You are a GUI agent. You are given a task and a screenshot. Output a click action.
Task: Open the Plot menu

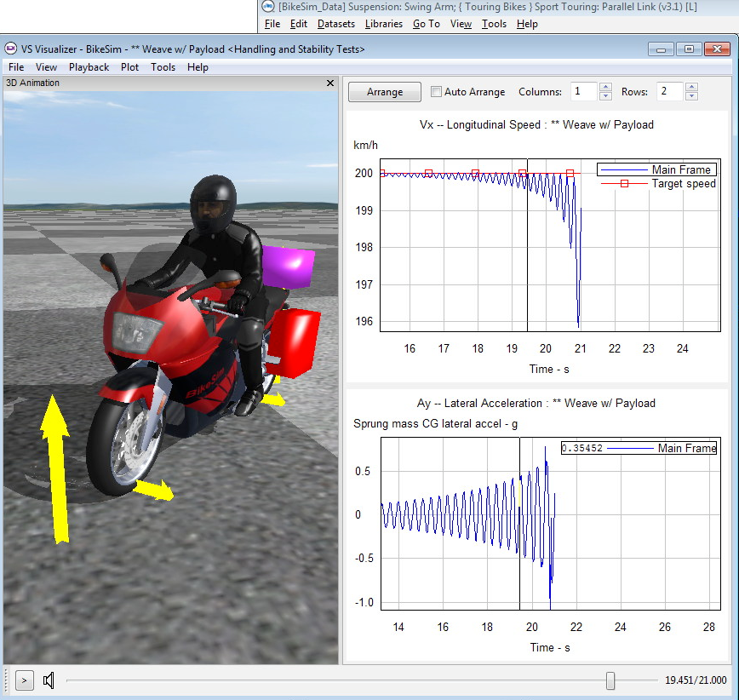(x=129, y=67)
